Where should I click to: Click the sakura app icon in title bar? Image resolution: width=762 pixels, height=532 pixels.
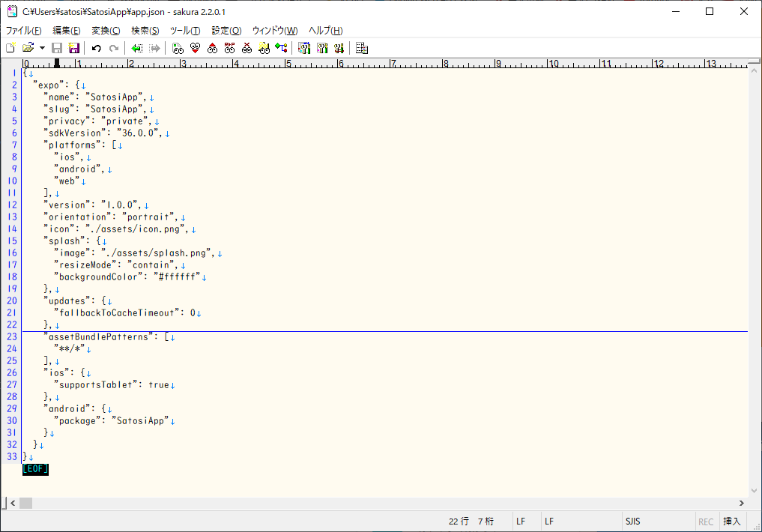12,11
